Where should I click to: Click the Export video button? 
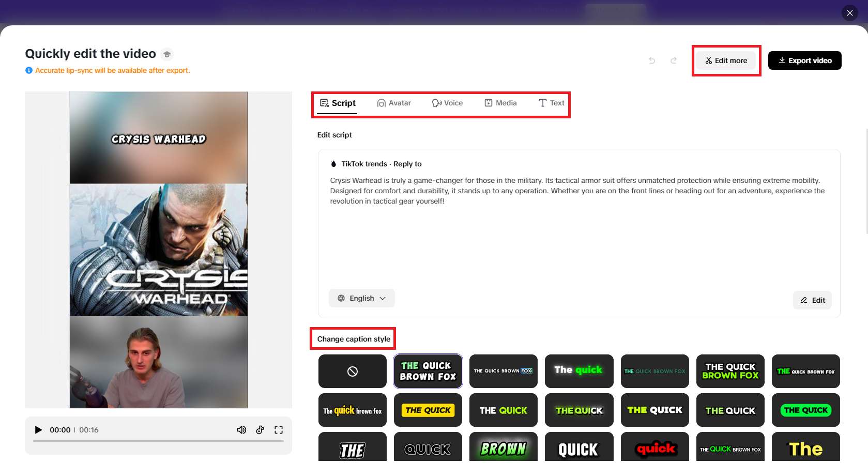point(804,60)
